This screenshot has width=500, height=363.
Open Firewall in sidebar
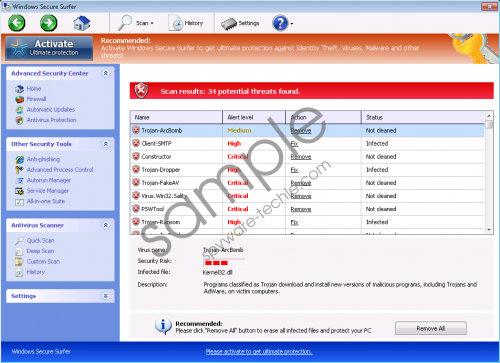click(x=36, y=99)
